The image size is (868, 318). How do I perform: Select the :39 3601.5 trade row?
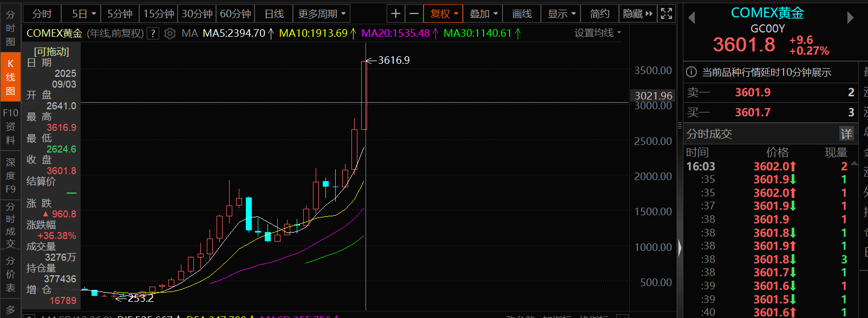[767, 300]
